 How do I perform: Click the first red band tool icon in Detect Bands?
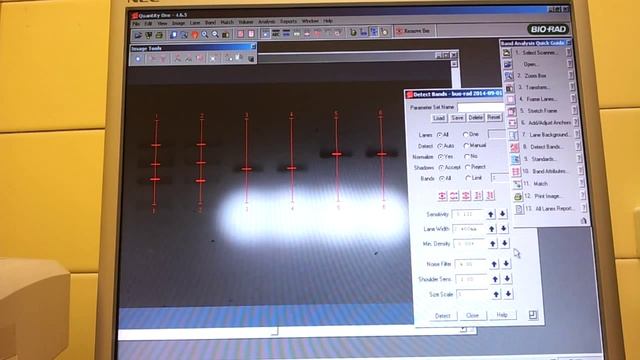click(442, 196)
